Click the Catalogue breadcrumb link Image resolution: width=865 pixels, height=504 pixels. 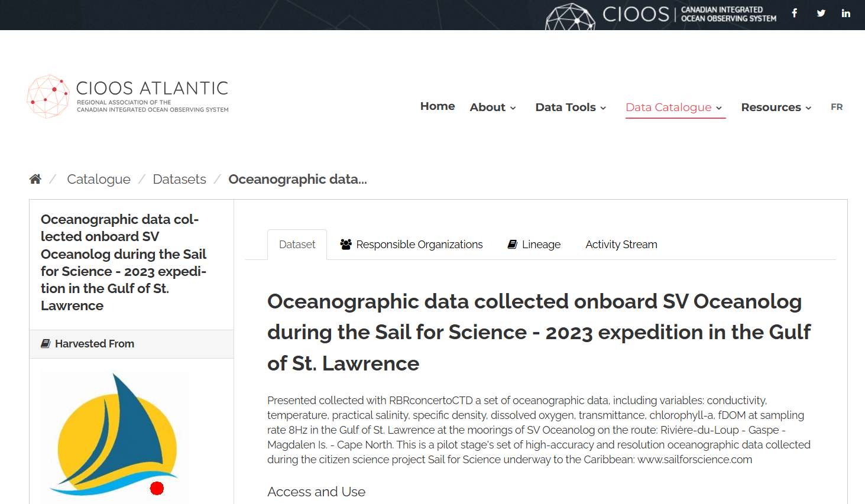point(99,179)
